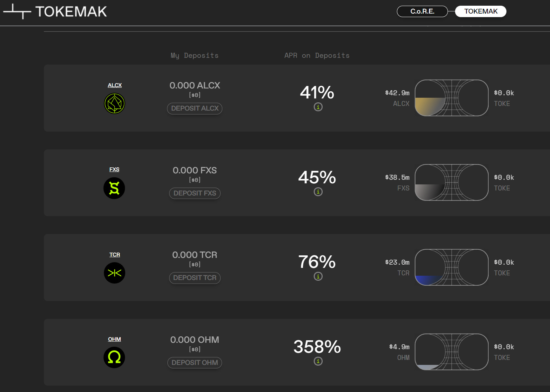550x392 pixels.
Task: Click the ALCX token icon
Action: pyautogui.click(x=114, y=103)
